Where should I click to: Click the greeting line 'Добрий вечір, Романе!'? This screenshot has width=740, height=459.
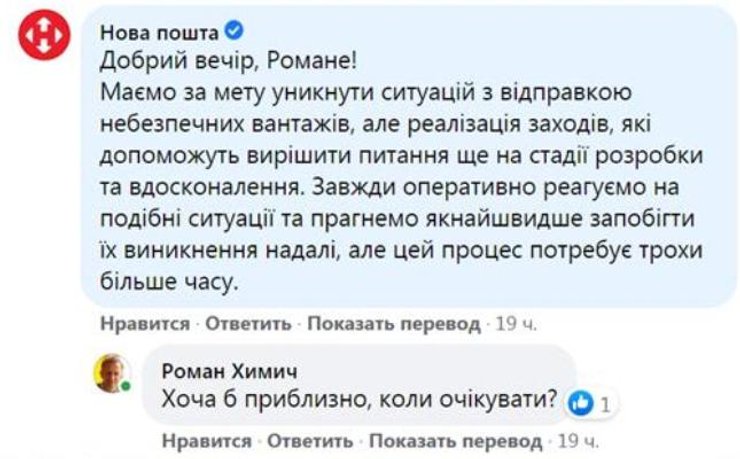pos(228,62)
